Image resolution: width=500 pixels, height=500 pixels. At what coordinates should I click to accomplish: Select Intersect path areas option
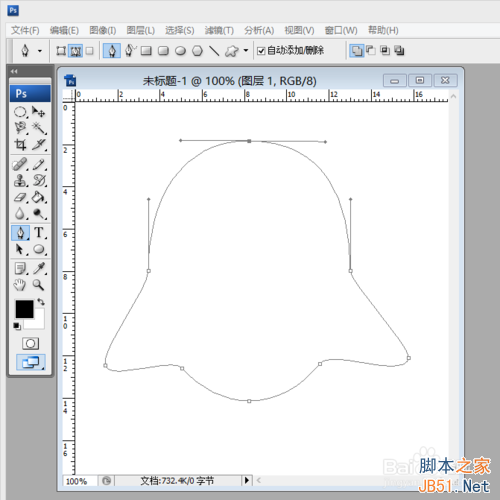[x=385, y=51]
